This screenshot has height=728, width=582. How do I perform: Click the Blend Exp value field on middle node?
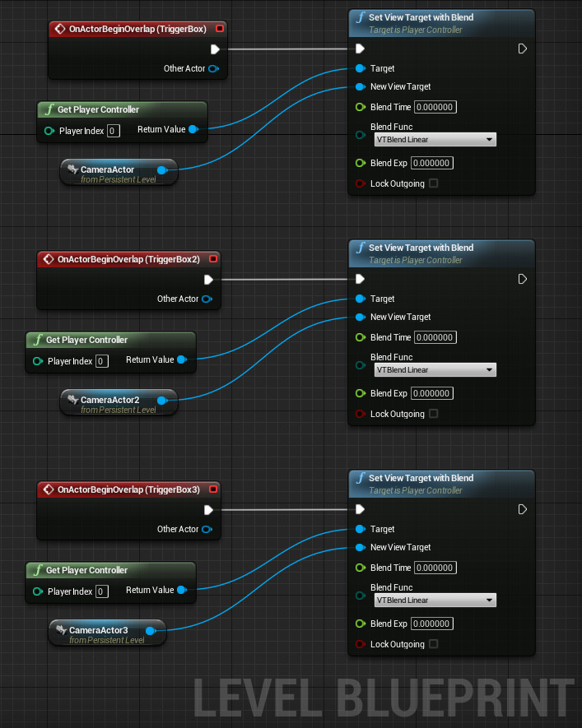(x=431, y=393)
